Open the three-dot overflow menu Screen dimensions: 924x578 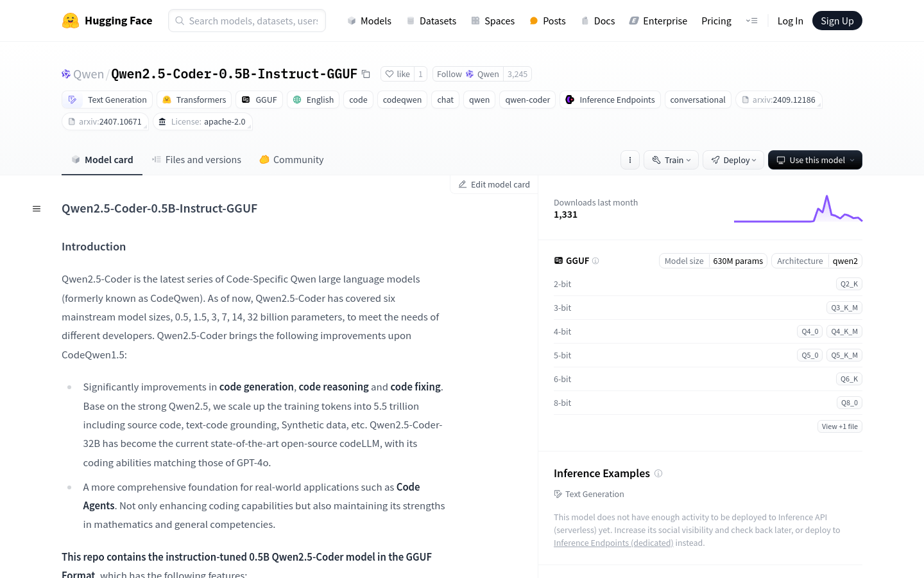click(x=629, y=159)
